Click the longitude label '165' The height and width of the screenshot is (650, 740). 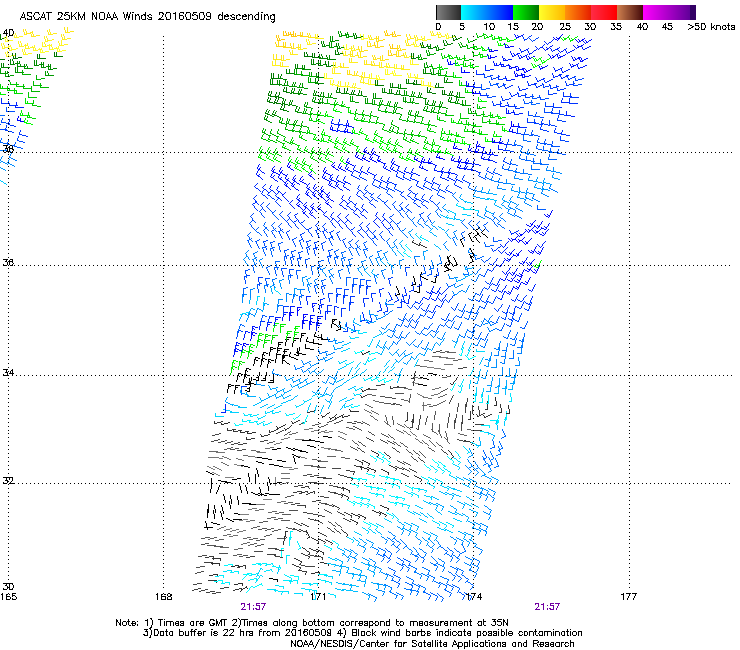tap(8, 597)
